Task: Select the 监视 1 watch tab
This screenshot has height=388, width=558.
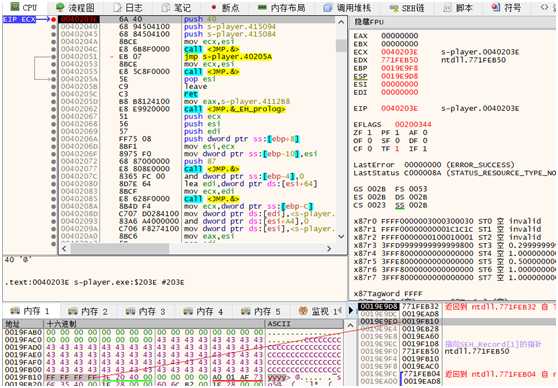Action: pyautogui.click(x=318, y=311)
